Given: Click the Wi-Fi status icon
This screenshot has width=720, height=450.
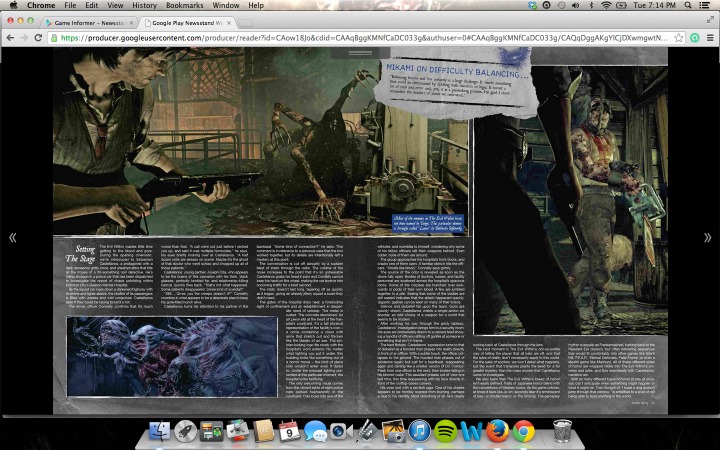Looking at the screenshot, I should click(606, 5).
